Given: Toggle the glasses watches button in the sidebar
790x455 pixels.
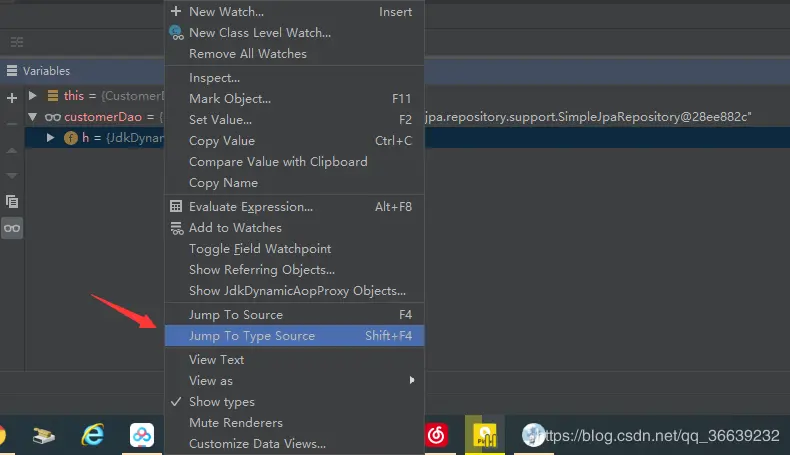Looking at the screenshot, I should [x=12, y=228].
